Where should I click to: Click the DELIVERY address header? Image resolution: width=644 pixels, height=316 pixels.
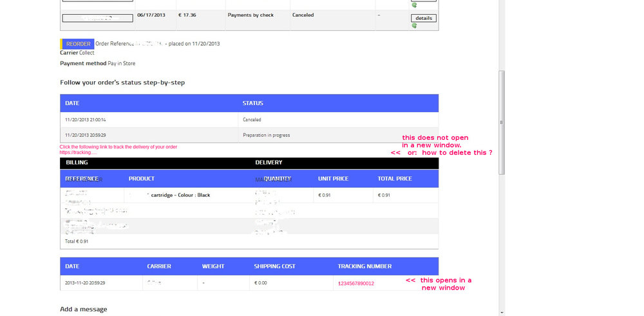(269, 163)
